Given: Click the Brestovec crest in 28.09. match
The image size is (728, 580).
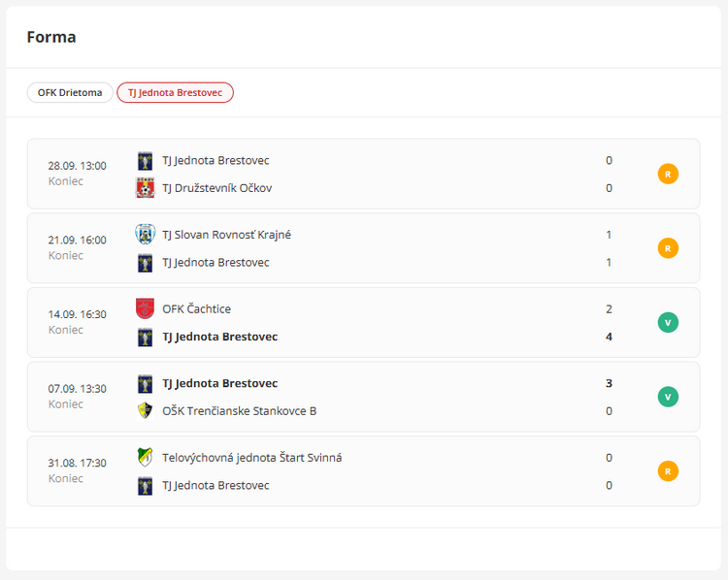Looking at the screenshot, I should (x=145, y=160).
